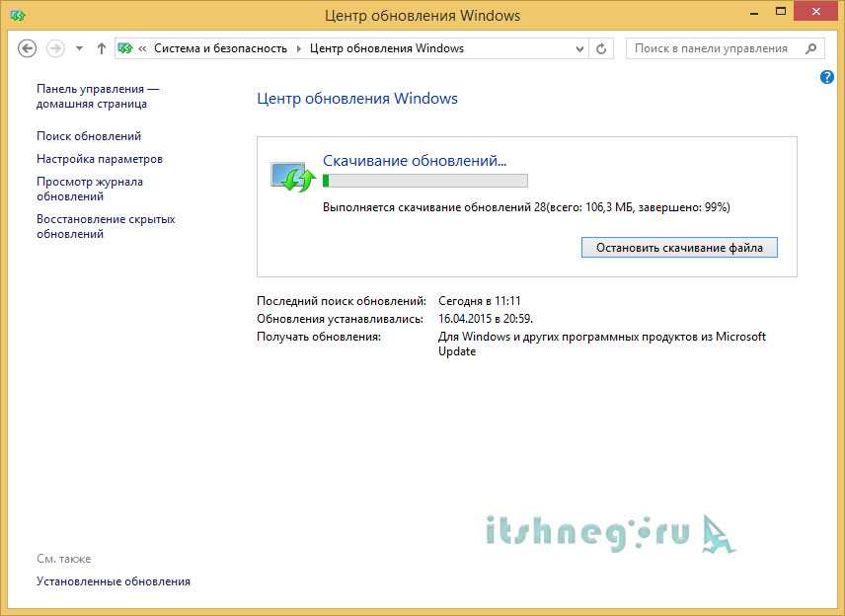Screen dimensions: 845x616
Task: Open help with the blue question mark
Action: [x=827, y=77]
